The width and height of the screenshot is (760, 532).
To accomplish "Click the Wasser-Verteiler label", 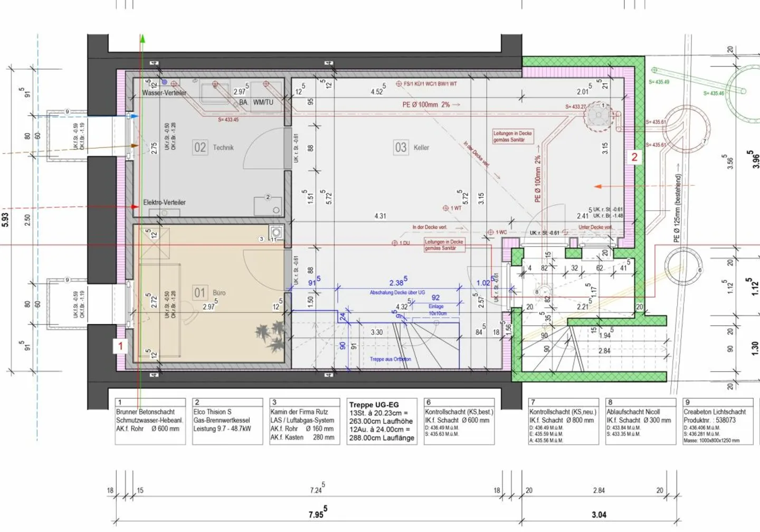I will (x=164, y=93).
